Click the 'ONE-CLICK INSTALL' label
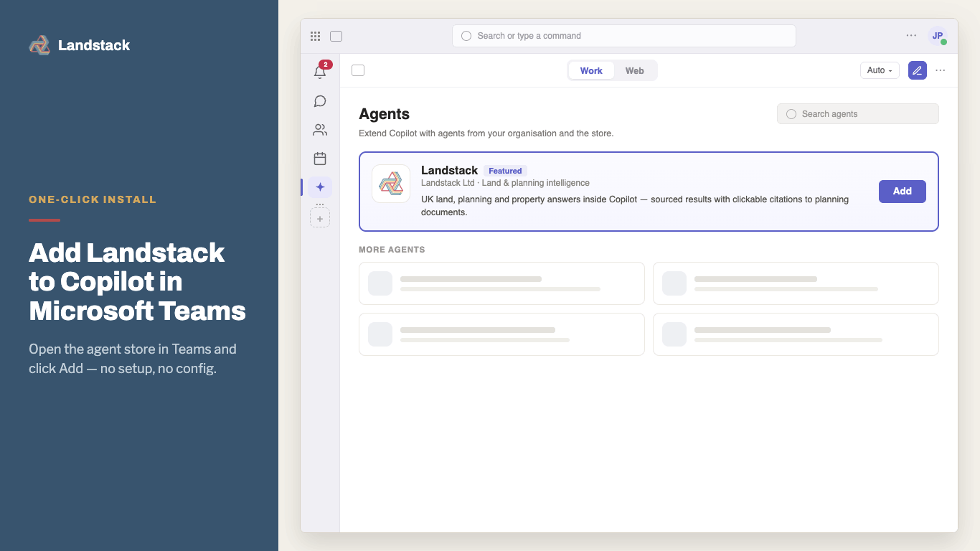Image resolution: width=980 pixels, height=551 pixels. 93,199
